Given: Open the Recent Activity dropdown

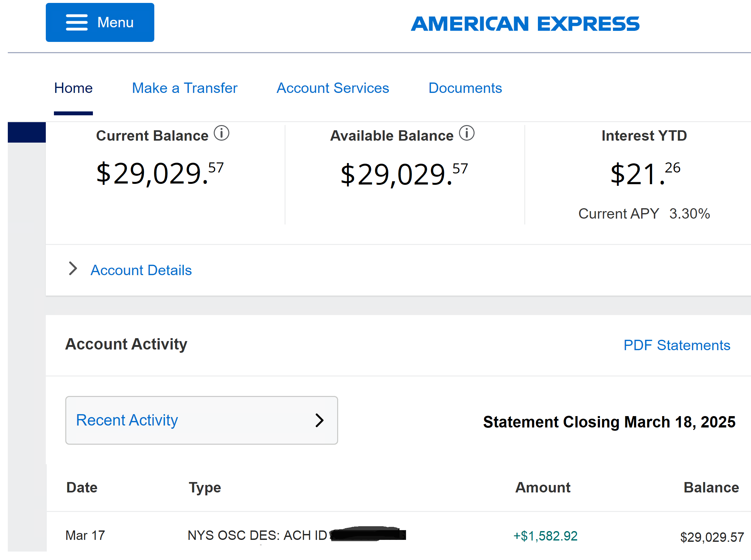Looking at the screenshot, I should pos(202,420).
